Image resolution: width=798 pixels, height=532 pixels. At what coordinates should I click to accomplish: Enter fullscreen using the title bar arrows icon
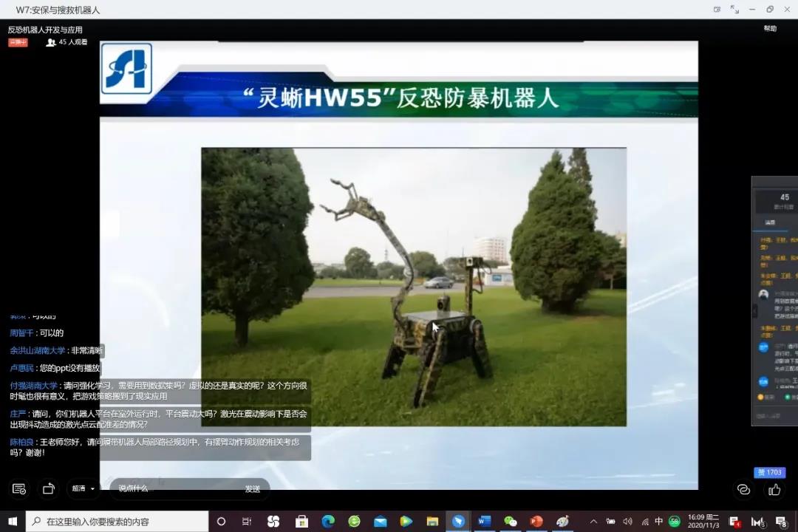coord(734,10)
